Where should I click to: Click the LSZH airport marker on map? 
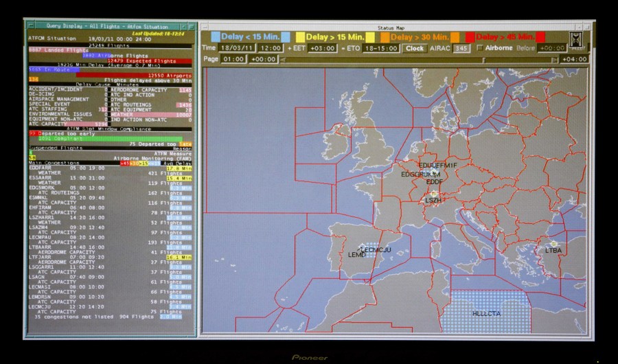(x=434, y=194)
